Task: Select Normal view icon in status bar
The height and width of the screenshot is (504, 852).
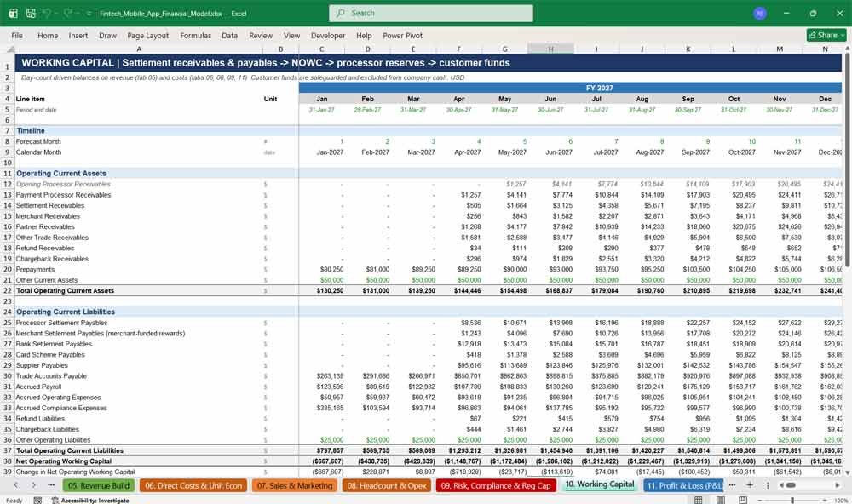Action: (x=699, y=500)
